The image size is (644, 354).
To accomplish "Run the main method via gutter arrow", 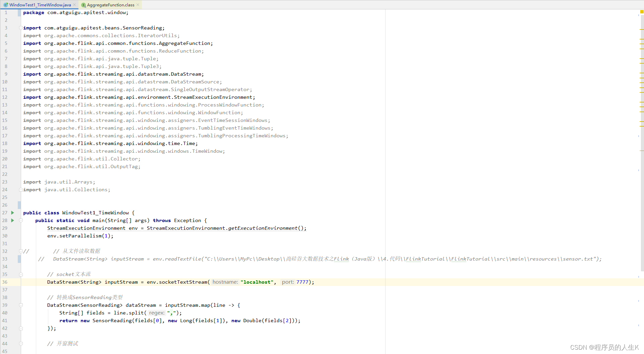I will click(13, 220).
